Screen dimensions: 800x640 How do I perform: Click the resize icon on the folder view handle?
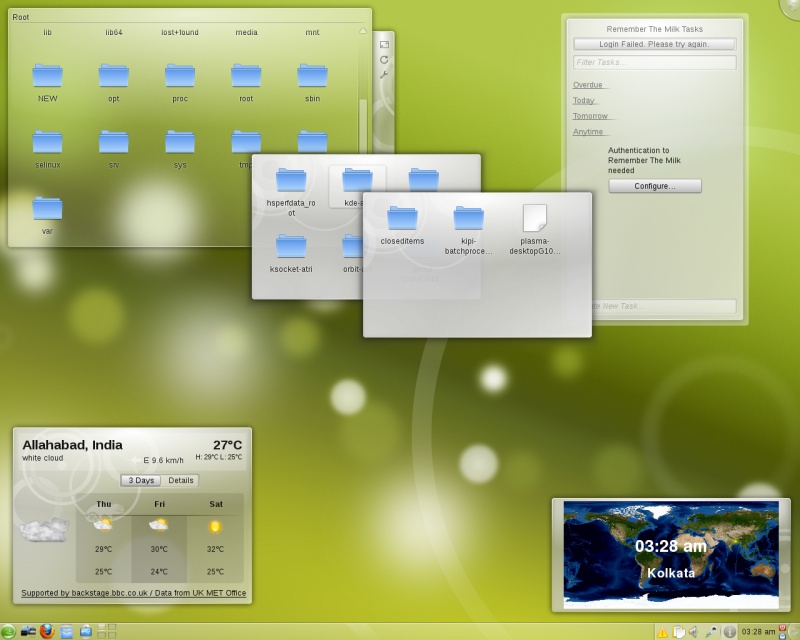click(x=384, y=44)
